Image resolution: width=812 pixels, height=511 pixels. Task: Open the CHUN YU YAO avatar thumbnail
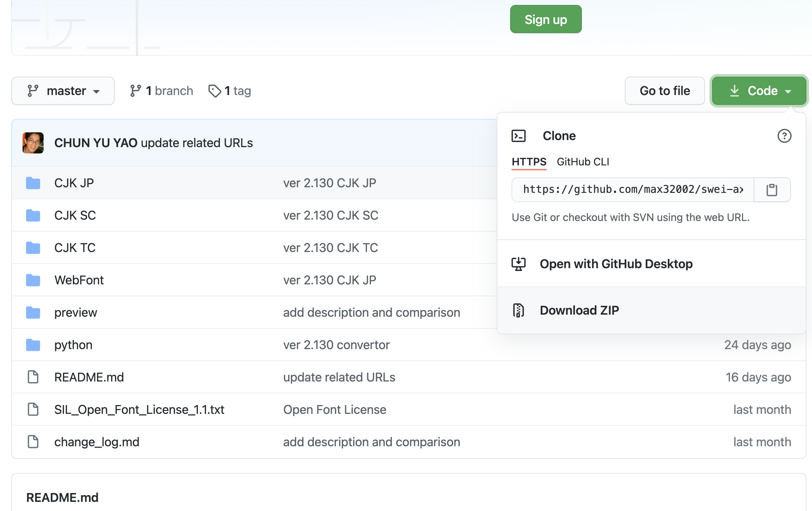click(x=33, y=143)
